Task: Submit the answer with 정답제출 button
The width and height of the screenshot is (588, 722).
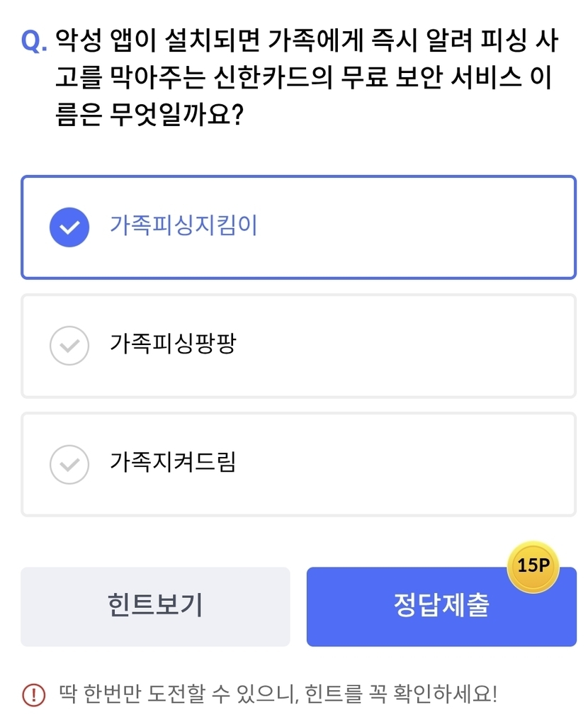Action: (441, 607)
